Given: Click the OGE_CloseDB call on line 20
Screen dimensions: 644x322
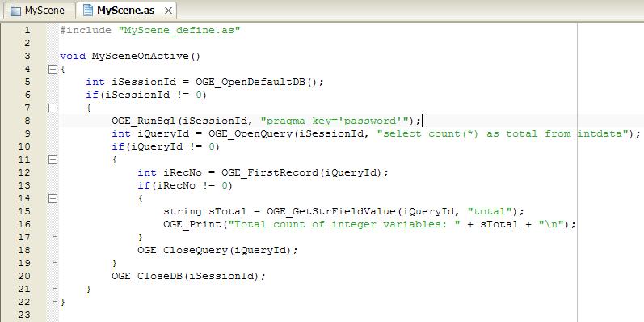Looking at the screenshot, I should tap(188, 276).
